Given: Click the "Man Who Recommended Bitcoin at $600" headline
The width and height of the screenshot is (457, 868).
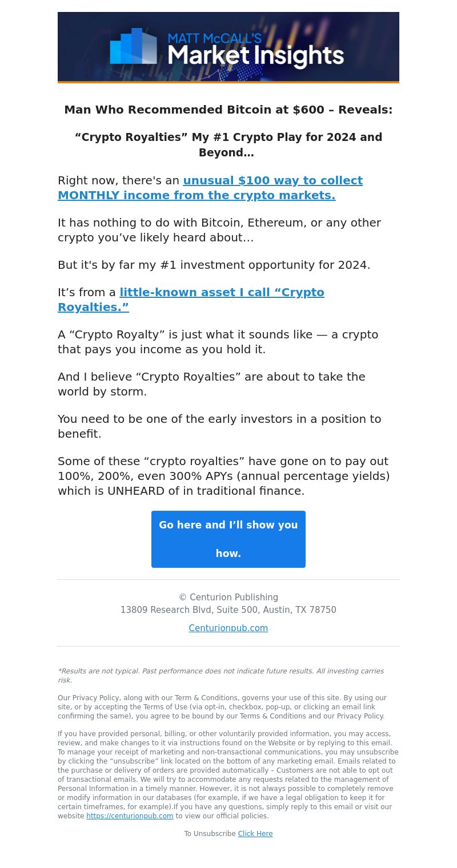Looking at the screenshot, I should (x=228, y=110).
